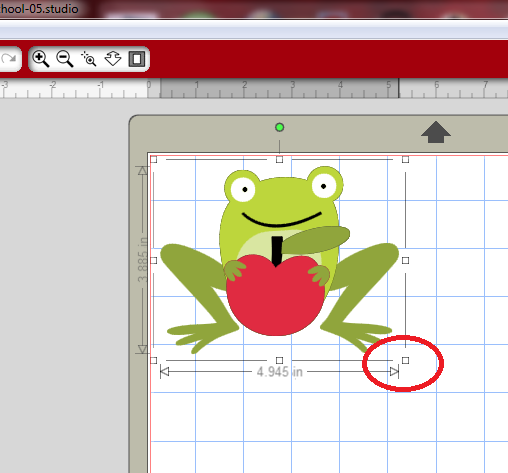Click the Zoom In magnifier icon
Image resolution: width=508 pixels, height=473 pixels.
point(41,59)
